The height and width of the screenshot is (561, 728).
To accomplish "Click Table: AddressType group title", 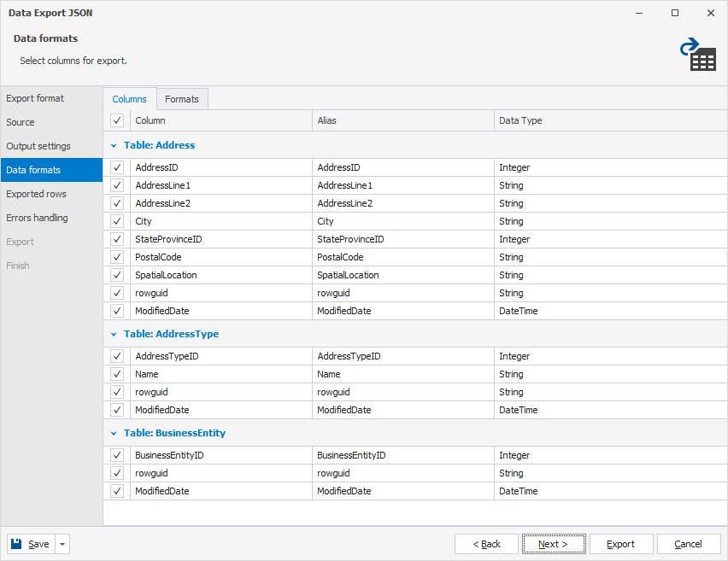I will click(x=172, y=334).
